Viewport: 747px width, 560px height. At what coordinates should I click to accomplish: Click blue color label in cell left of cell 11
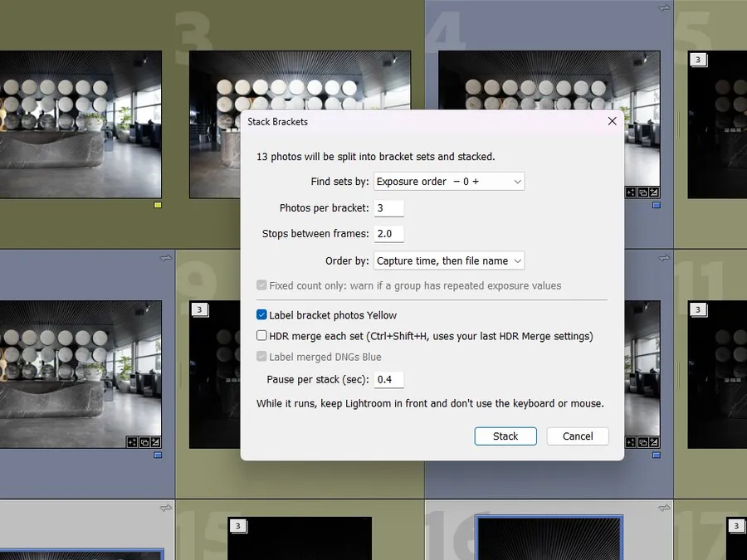pos(657,455)
